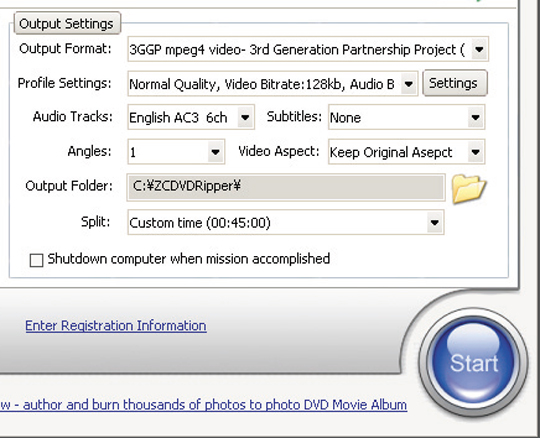
Task: Click the Normal Quality profile text
Action: tap(262, 84)
